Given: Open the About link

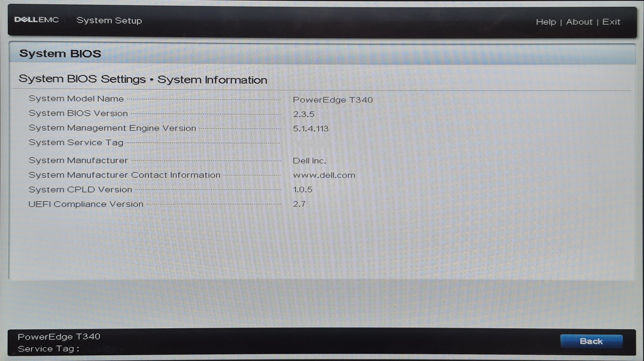Looking at the screenshot, I should tap(579, 22).
